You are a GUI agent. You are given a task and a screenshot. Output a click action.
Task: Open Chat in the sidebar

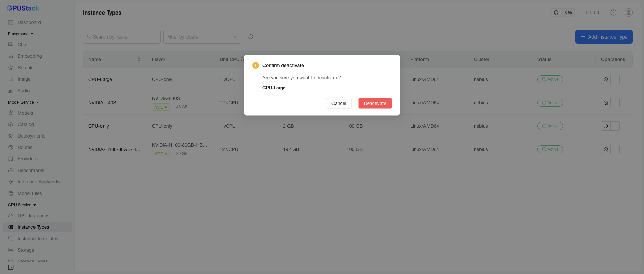pos(37,45)
